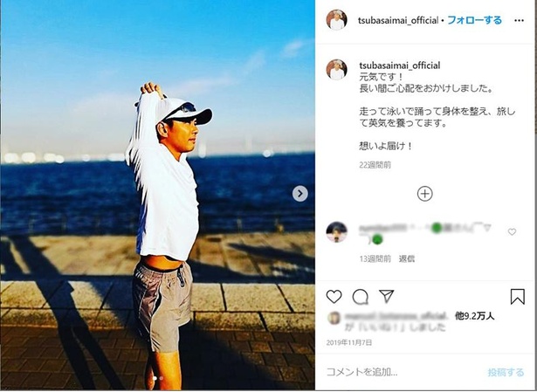The width and height of the screenshot is (537, 392).
Task: Save the post with the bookmark icon
Action: pos(518,297)
